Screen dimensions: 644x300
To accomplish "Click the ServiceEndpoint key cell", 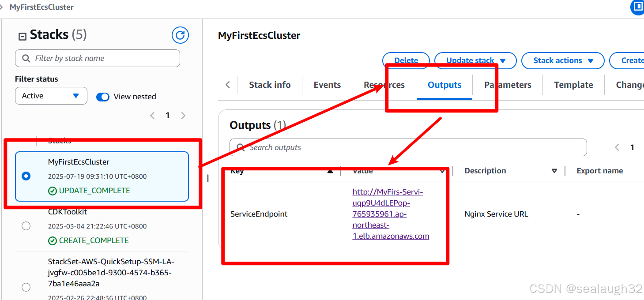I will click(x=259, y=214).
